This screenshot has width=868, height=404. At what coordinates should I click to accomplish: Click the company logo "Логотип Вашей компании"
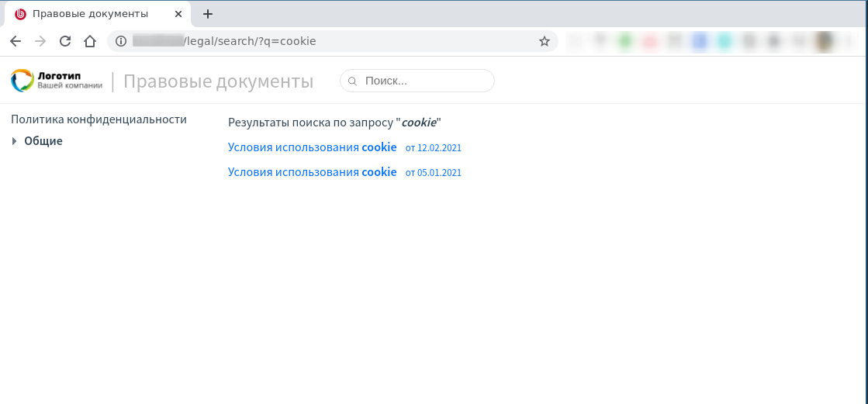(x=57, y=81)
